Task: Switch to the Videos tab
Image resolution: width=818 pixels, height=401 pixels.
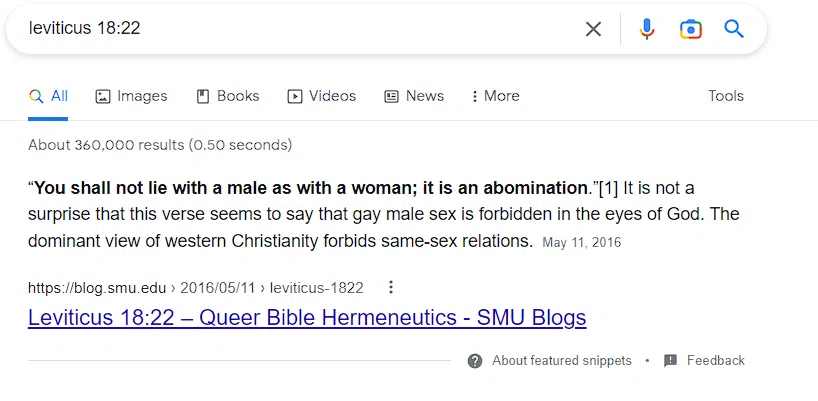Action: pyautogui.click(x=322, y=96)
